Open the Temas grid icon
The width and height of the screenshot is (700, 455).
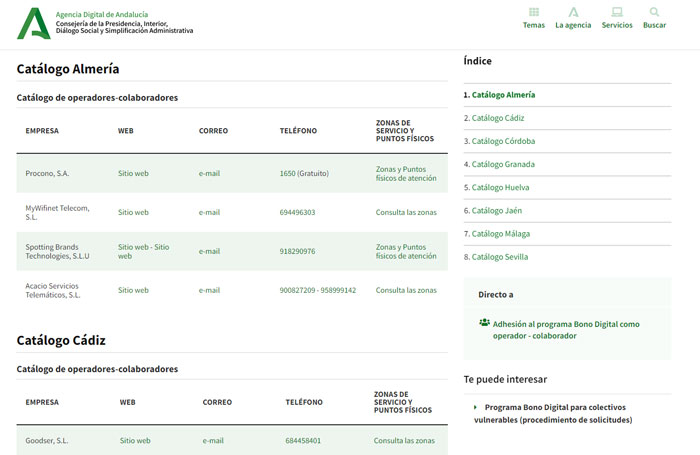tap(533, 13)
